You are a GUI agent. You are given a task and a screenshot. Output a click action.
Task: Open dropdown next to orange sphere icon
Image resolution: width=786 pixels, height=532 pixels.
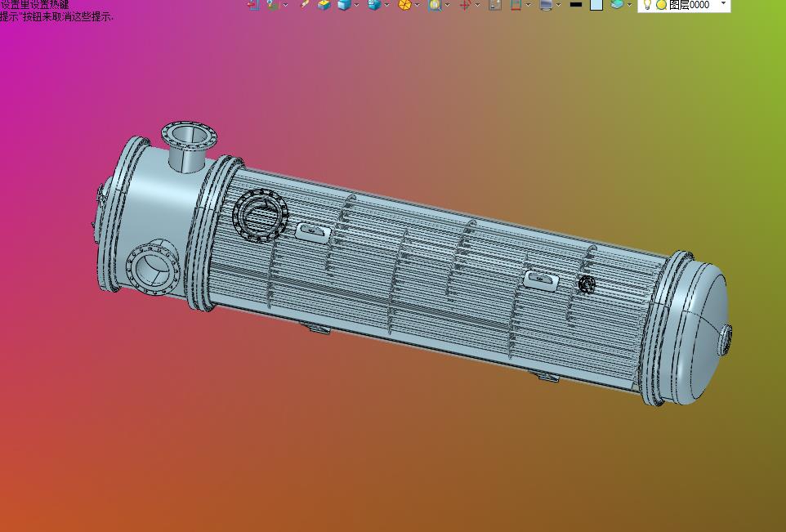417,5
